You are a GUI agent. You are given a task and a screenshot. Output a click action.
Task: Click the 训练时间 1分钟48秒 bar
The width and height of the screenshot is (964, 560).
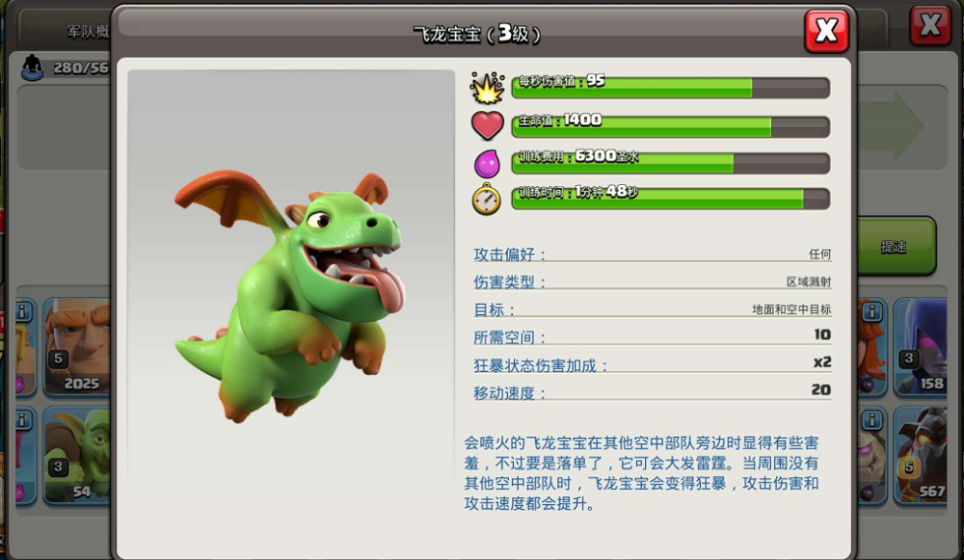coord(671,198)
